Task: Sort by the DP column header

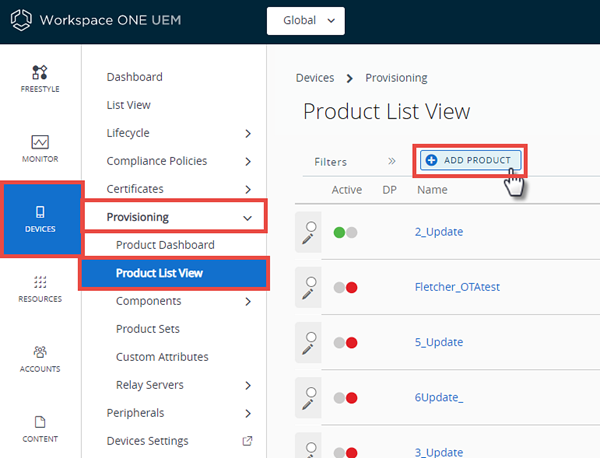Action: (x=390, y=190)
